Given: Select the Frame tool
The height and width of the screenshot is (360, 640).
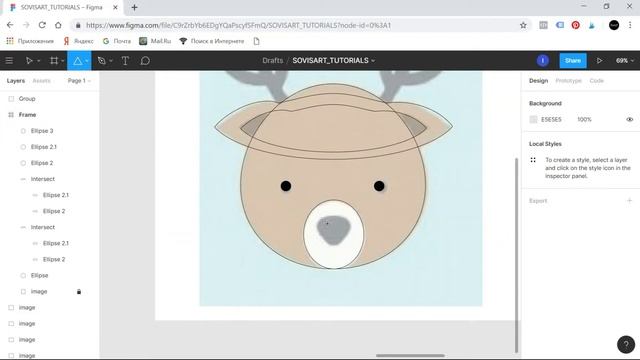Looking at the screenshot, I should tap(53, 61).
